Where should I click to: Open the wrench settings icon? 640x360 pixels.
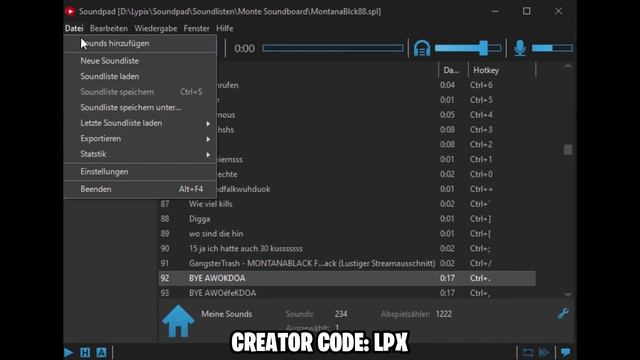[x=563, y=313]
